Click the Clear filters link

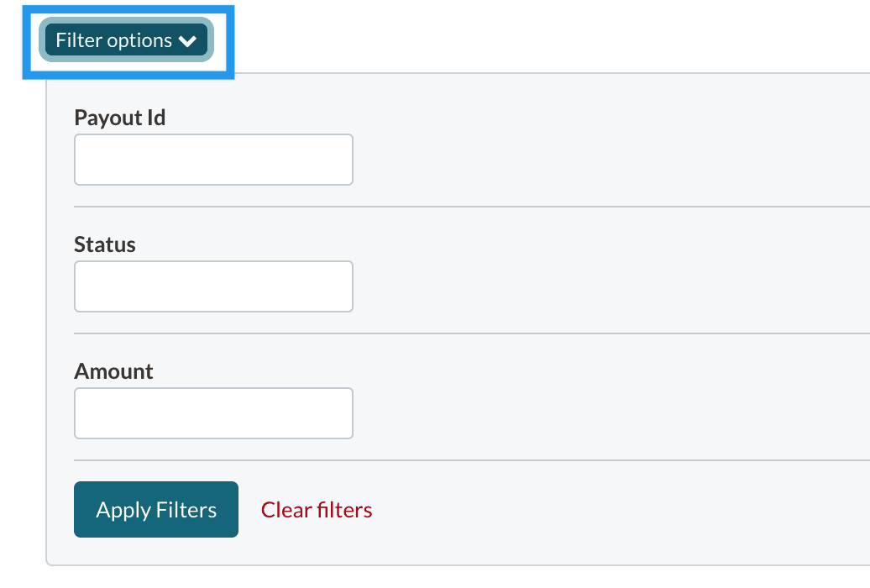click(x=317, y=510)
